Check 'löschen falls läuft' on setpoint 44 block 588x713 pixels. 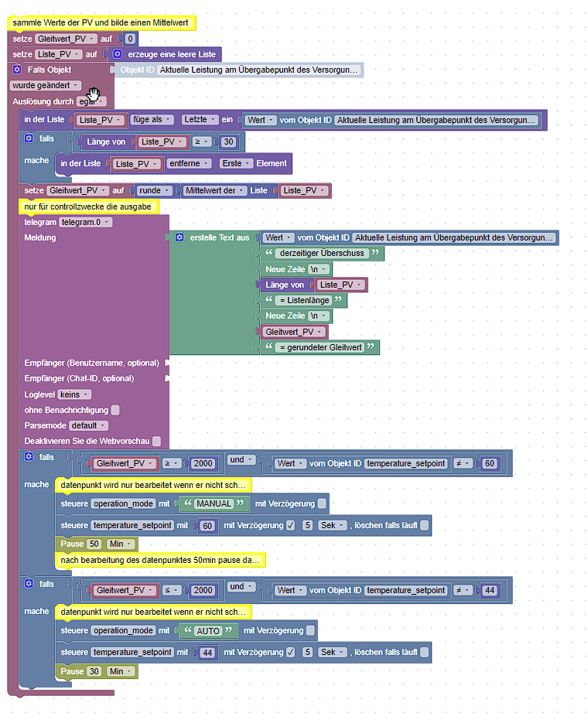[424, 652]
